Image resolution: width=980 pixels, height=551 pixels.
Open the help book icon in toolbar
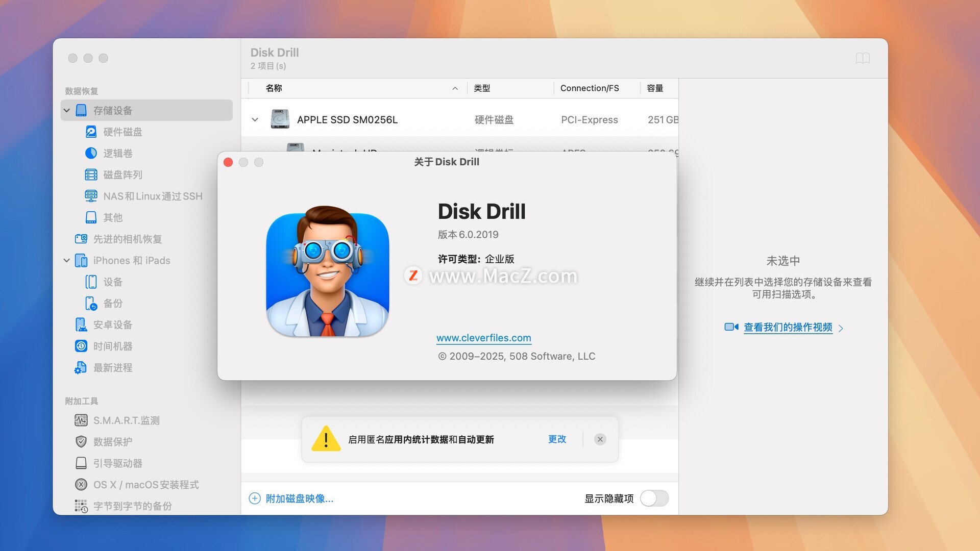[863, 58]
